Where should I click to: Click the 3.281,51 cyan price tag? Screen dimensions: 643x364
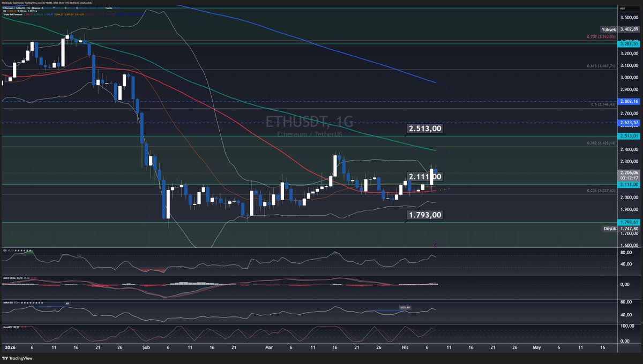(629, 44)
